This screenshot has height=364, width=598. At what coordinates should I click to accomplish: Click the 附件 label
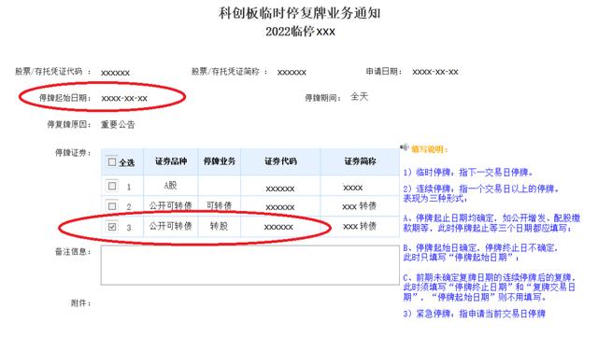click(x=81, y=303)
